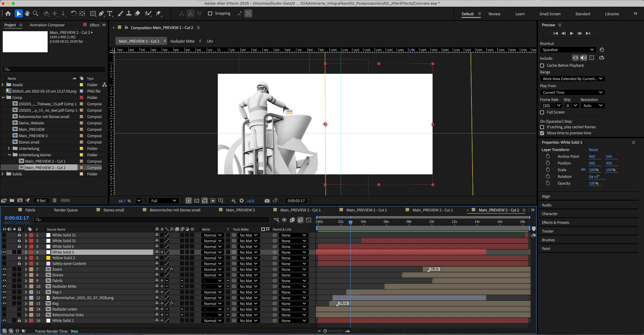This screenshot has width=644, height=335.
Task: Toggle the transparency grid icon
Action: pyautogui.click(x=196, y=201)
